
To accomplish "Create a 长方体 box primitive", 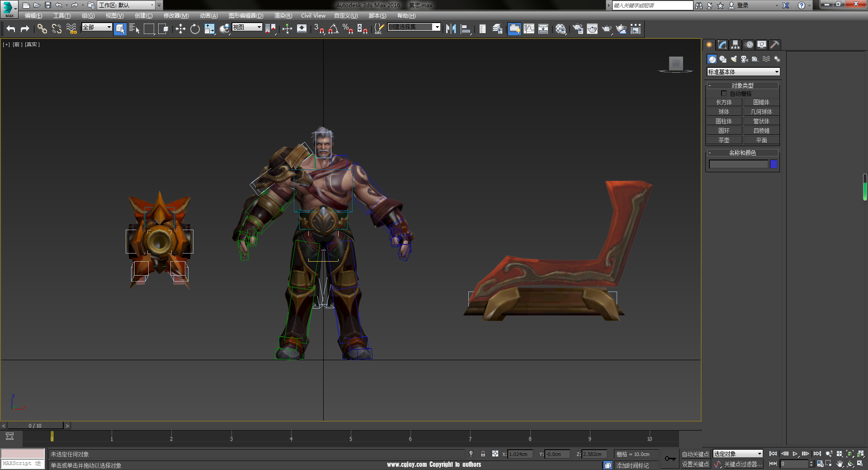I will [x=724, y=102].
